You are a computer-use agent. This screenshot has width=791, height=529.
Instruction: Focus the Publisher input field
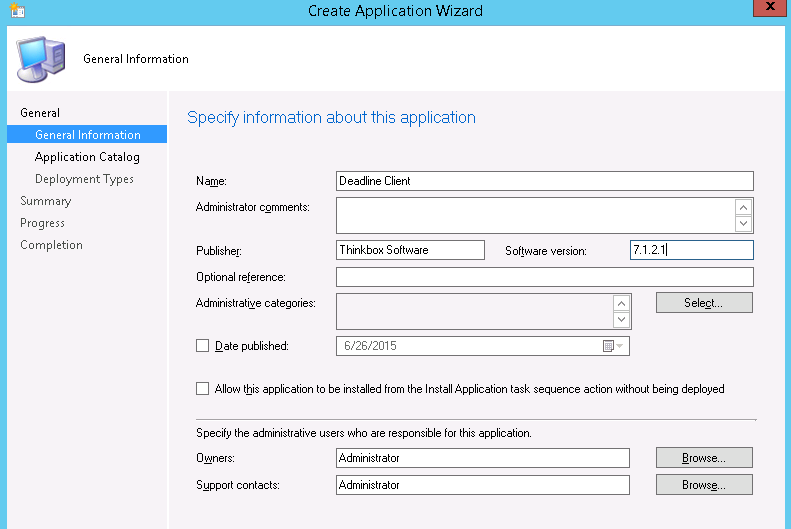click(x=410, y=250)
